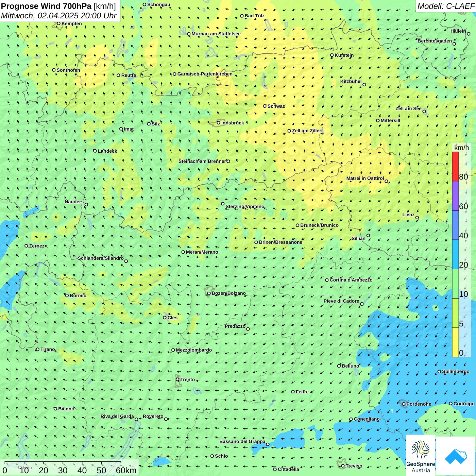Image resolution: width=476 pixels, height=476 pixels.
Task: Click the Pordenone city label
Action: point(419,404)
